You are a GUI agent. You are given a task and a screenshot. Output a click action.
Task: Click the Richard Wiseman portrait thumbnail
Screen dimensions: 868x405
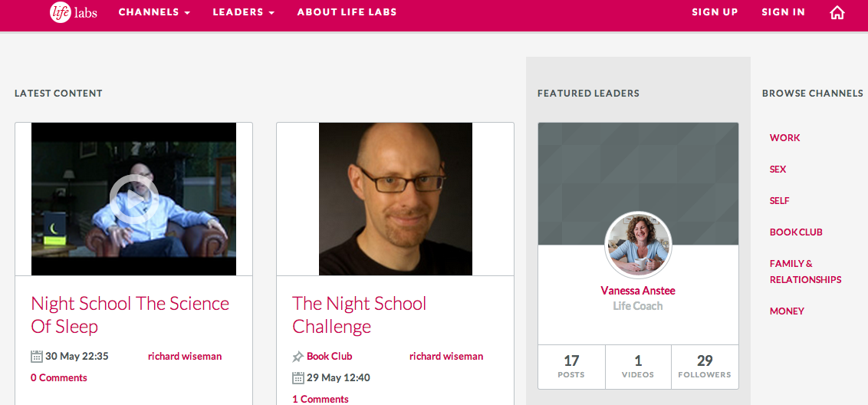395,199
